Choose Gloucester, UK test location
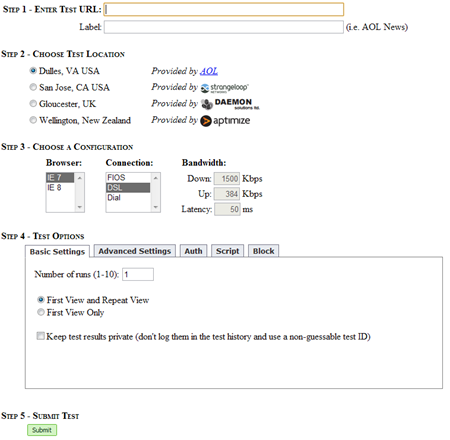The width and height of the screenshot is (450, 440). point(33,103)
